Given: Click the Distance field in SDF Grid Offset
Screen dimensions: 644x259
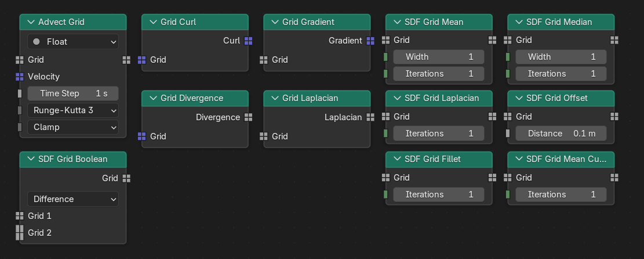Looking at the screenshot, I should pos(561,134).
